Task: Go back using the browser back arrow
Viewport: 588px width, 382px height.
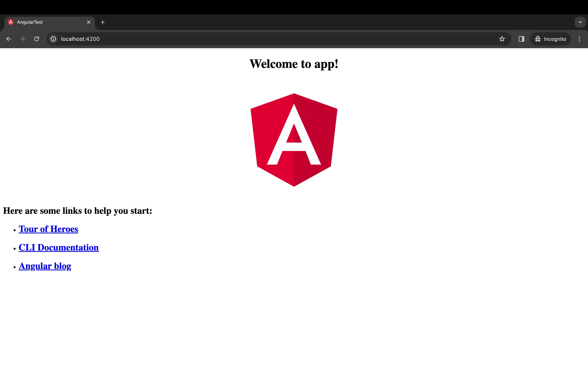Action: coord(9,39)
